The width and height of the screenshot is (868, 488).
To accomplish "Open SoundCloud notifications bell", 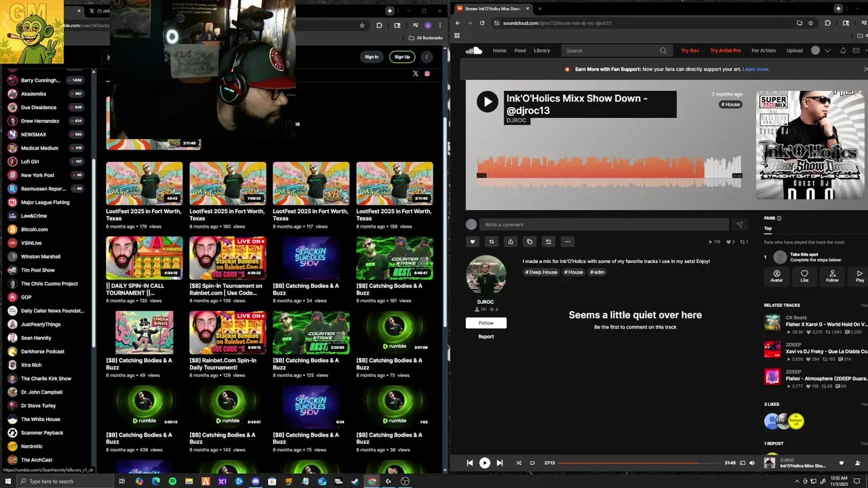I will (x=843, y=50).
